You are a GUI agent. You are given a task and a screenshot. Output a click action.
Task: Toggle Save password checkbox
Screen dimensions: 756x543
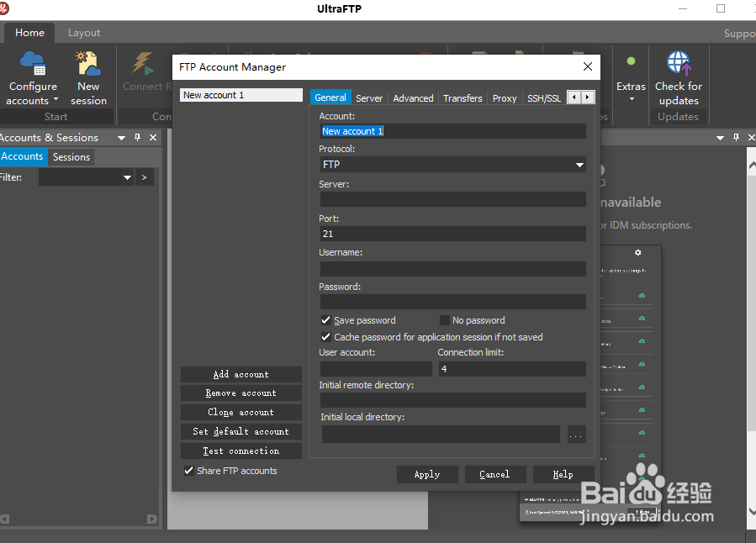pos(325,320)
